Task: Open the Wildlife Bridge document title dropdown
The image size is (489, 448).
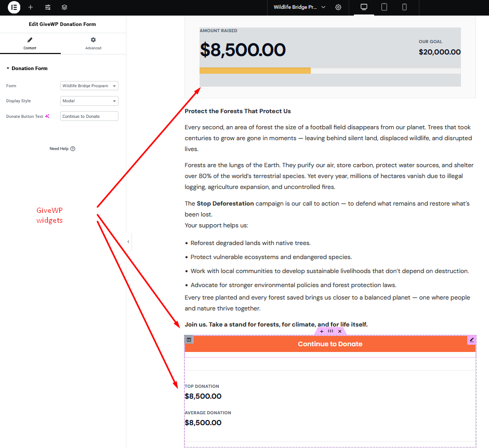Action: 300,7
